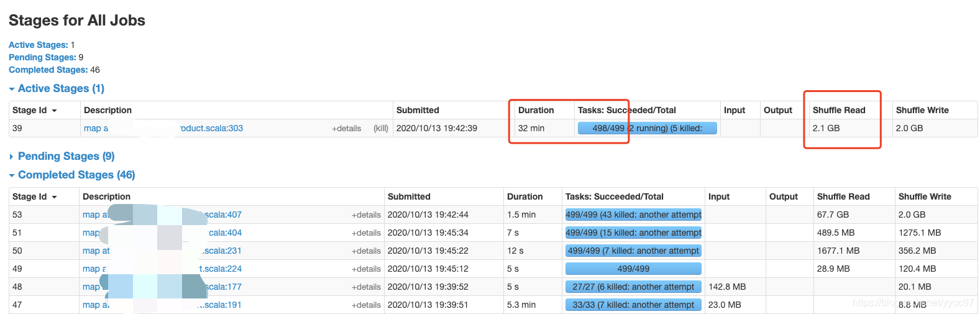Sort completed stages by Shuffle Write header

[x=925, y=196]
